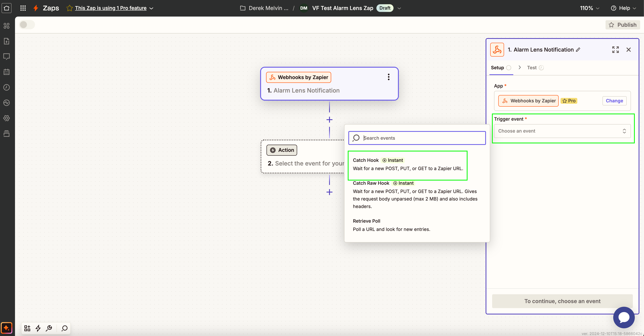
Task: Open the 'This Zap is using 1 Pro feature' link
Action: pyautogui.click(x=111, y=8)
